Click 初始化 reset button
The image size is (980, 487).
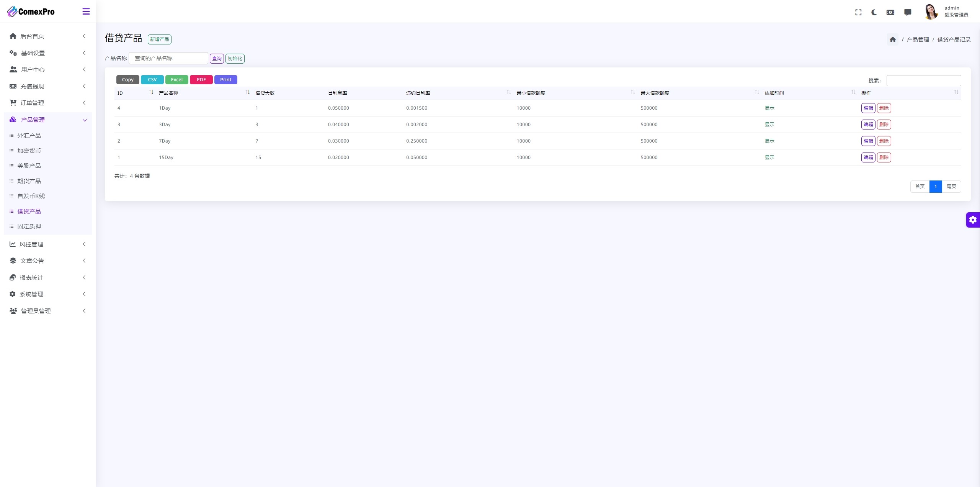coord(235,58)
